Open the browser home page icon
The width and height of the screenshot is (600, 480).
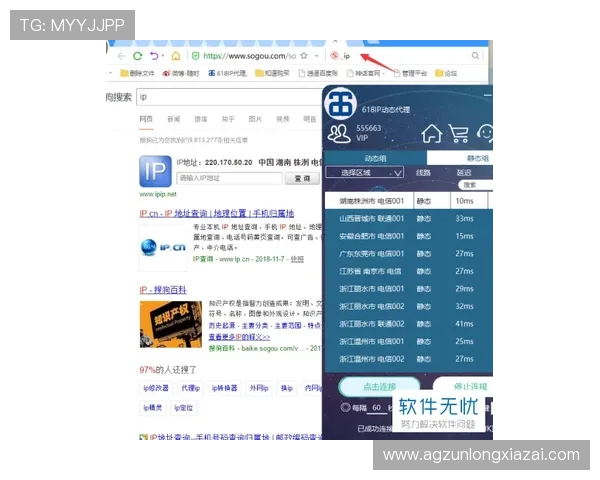tap(176, 56)
